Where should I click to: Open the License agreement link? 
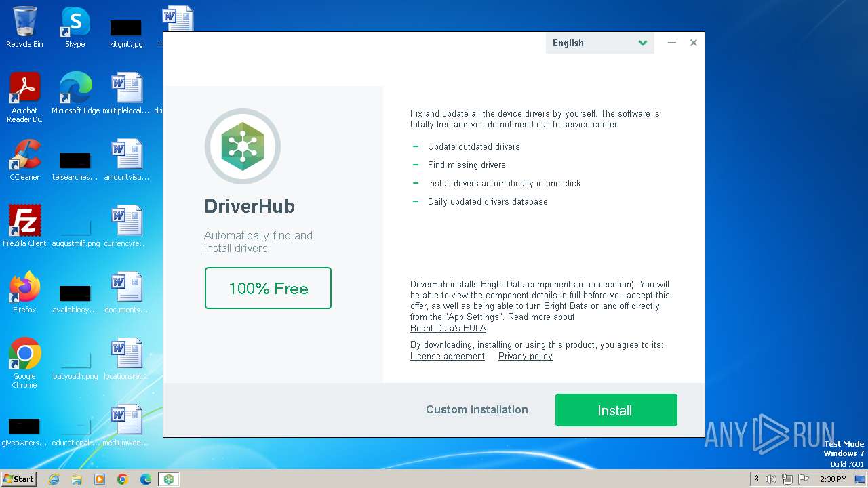point(448,357)
